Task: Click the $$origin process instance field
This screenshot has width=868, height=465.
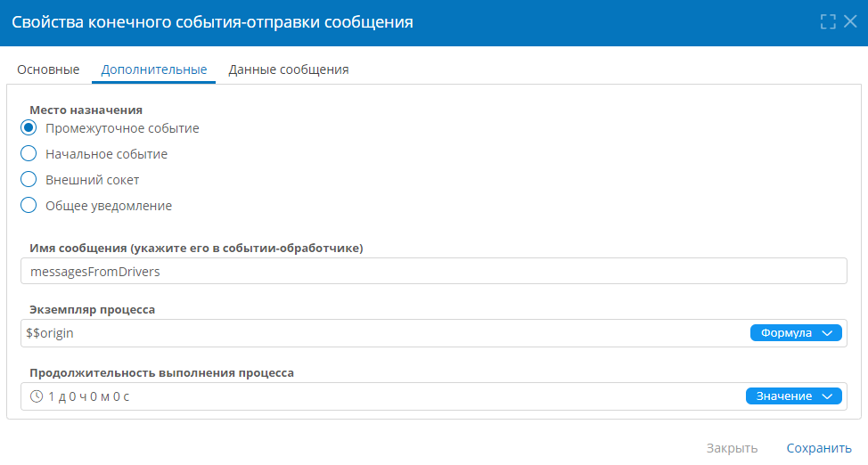Action: 385,333
